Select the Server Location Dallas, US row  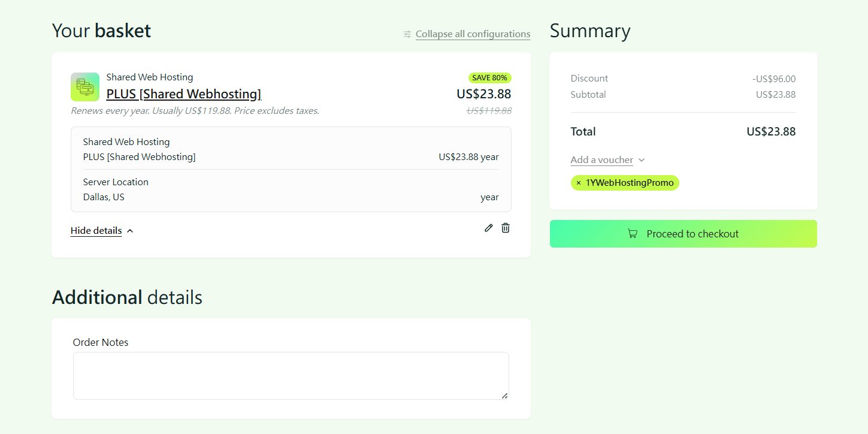click(291, 190)
